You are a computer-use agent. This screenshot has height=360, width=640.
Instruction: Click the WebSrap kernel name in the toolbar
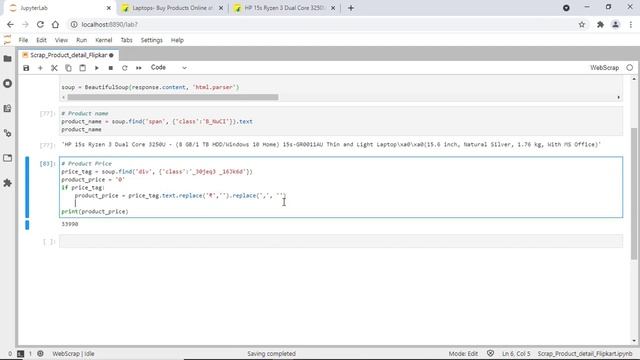click(x=604, y=68)
